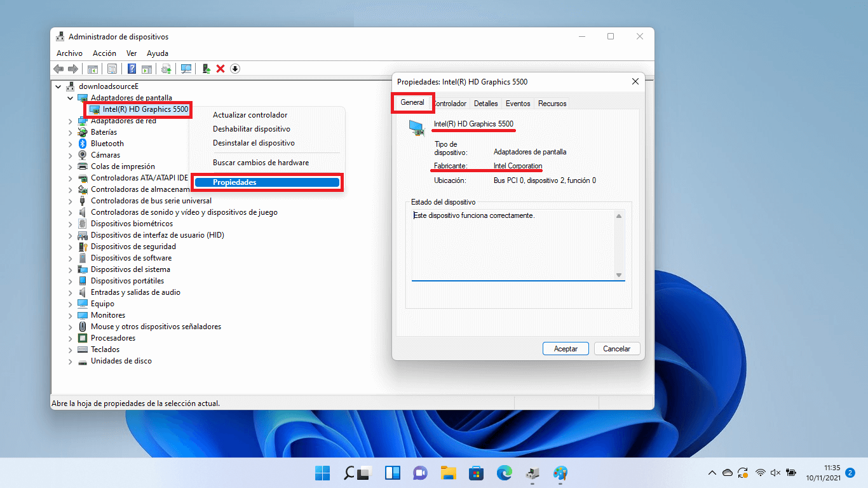The width and height of the screenshot is (868, 488).
Task: Switch to the Detalles tab
Action: (486, 104)
